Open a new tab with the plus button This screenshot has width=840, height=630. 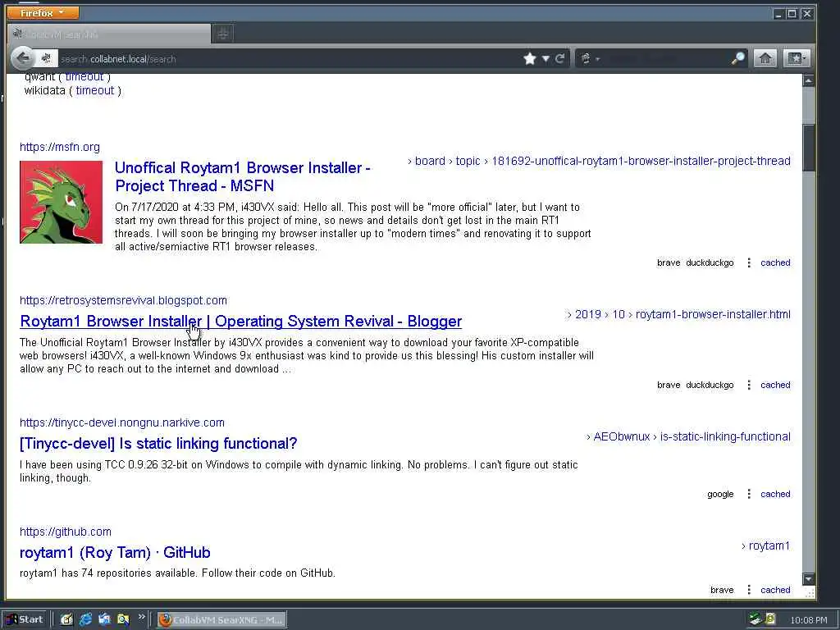[x=223, y=34]
